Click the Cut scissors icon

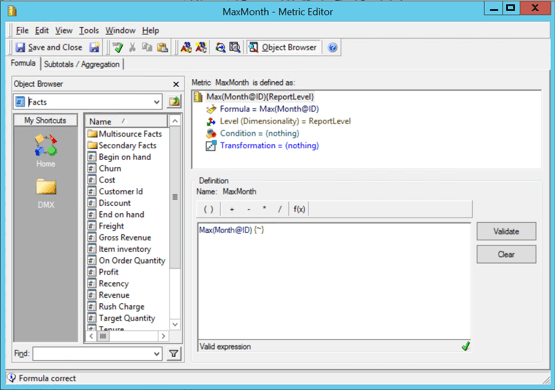pos(132,47)
